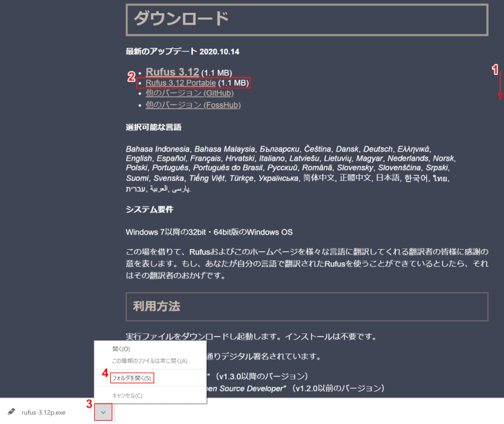Open 他のバージョン (GitHub) link
The height and width of the screenshot is (424, 504).
[189, 93]
